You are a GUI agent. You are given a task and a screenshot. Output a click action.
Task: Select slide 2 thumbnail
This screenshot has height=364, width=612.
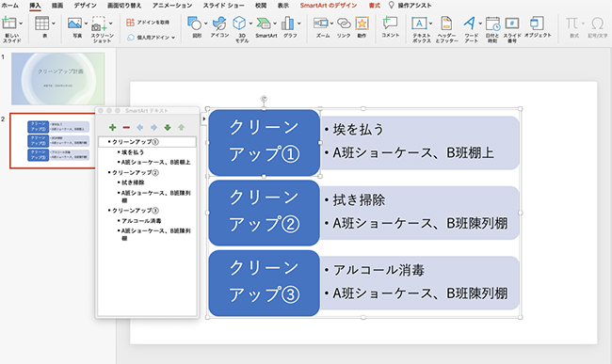pyautogui.click(x=54, y=141)
